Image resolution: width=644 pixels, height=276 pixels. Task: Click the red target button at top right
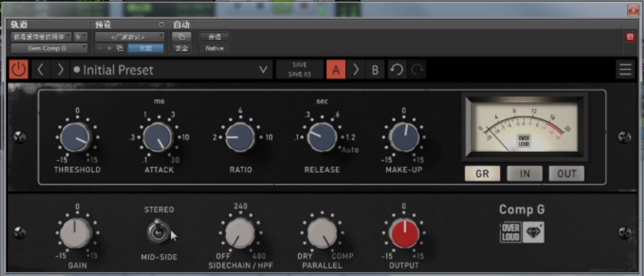(630, 37)
